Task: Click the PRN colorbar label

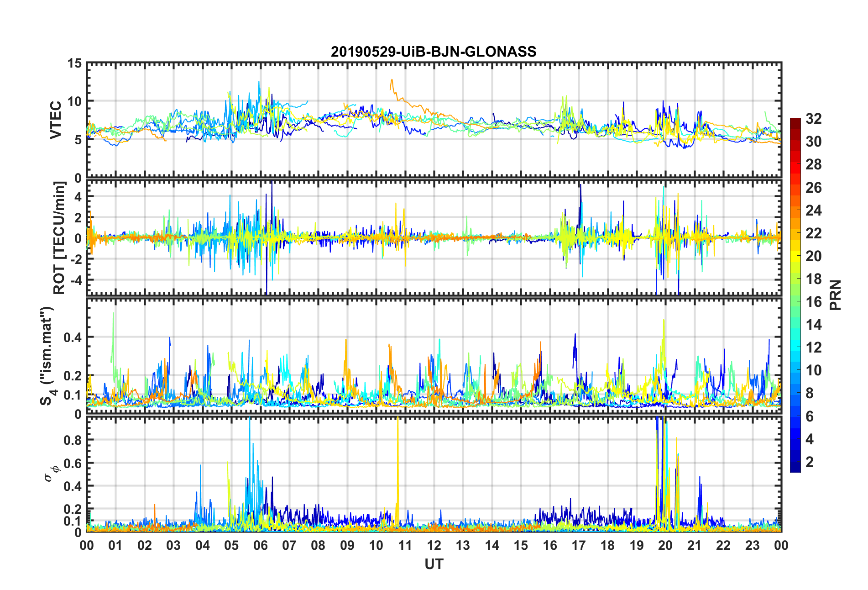Action: 836,295
